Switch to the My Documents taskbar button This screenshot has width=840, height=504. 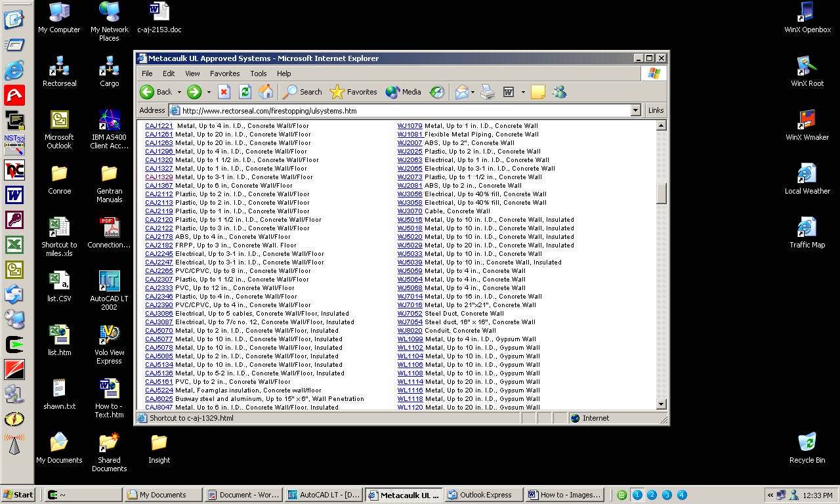point(164,495)
